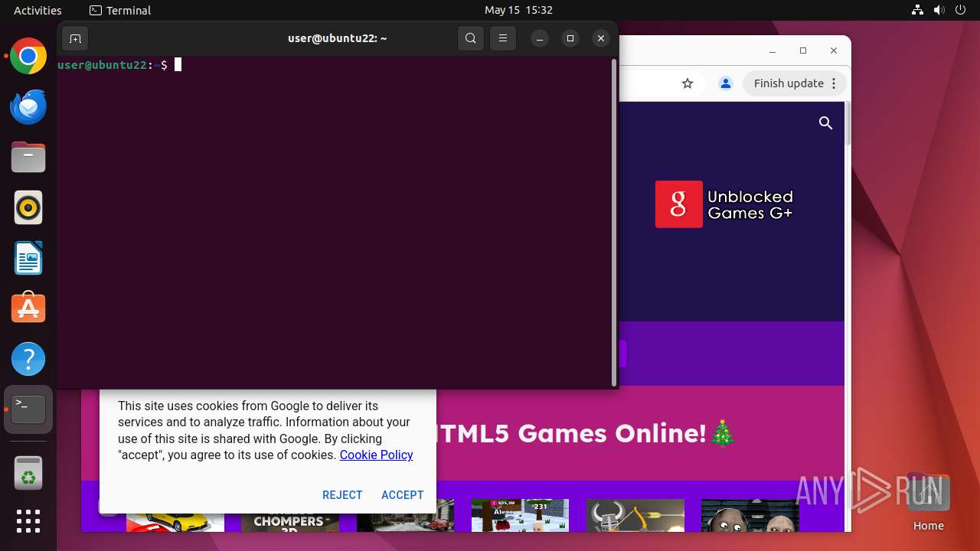This screenshot has width=980, height=551.
Task: Open the Home folder desktop icon
Action: coord(928,502)
